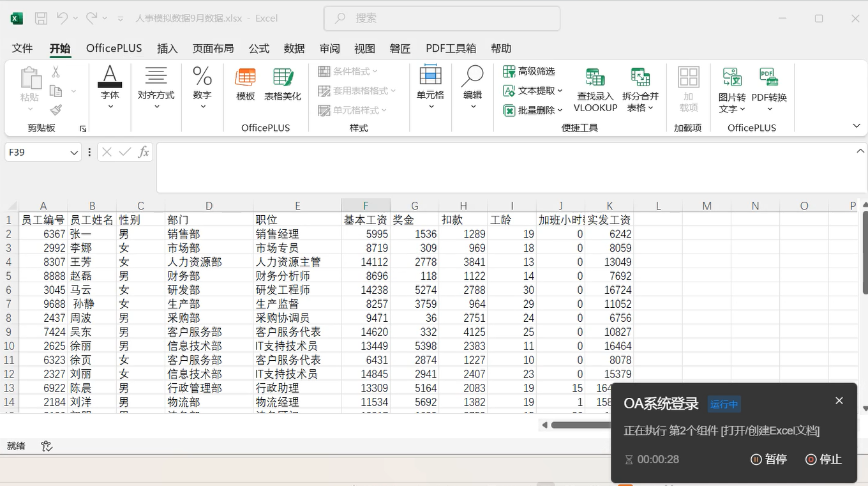Switch to the 公式 Formulas tab
The width and height of the screenshot is (868, 486).
[x=259, y=49]
